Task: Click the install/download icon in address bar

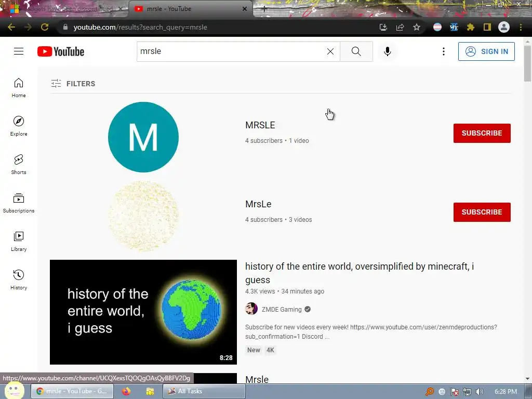Action: 383,27
